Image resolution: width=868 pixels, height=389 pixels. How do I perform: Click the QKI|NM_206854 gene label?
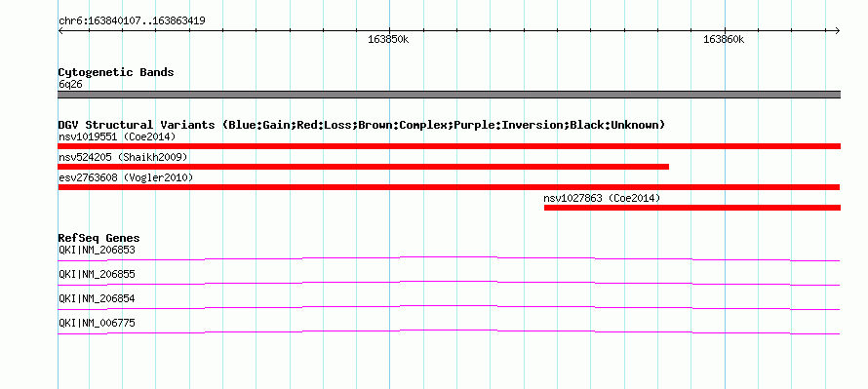click(97, 298)
